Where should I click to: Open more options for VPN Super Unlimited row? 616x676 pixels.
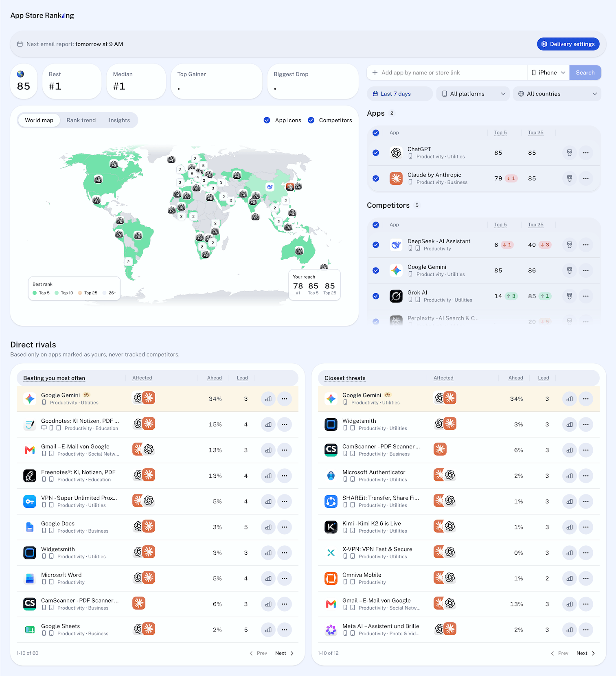[x=284, y=501]
